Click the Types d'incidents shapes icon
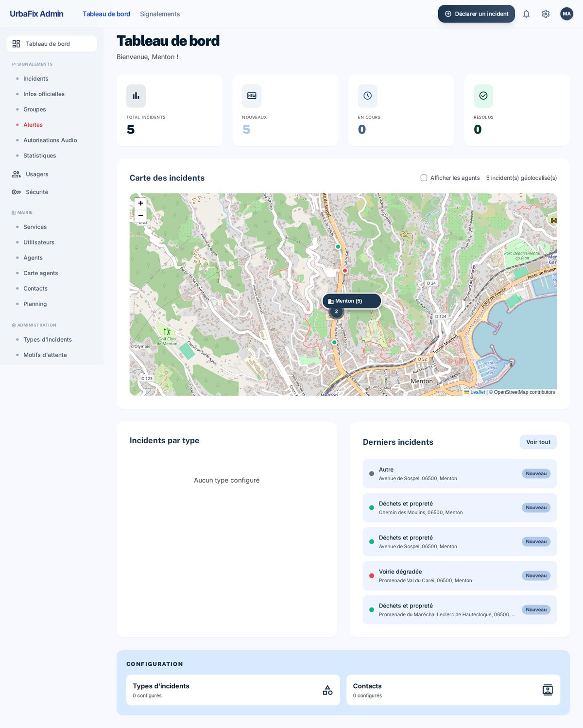 click(x=328, y=690)
